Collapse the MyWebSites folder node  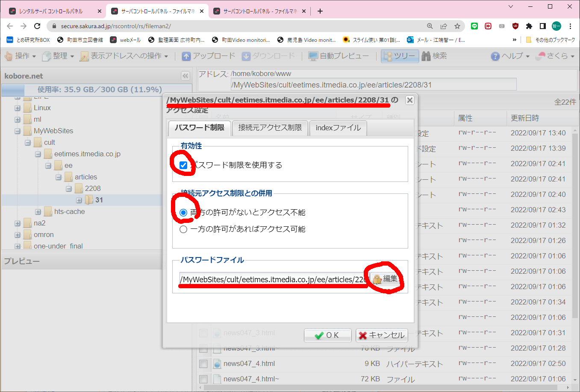[x=18, y=131]
